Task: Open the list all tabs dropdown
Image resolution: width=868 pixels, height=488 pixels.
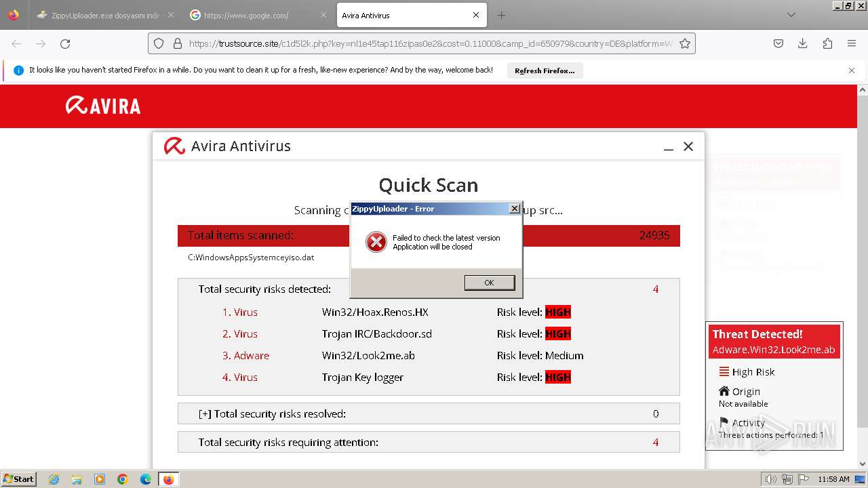Action: click(x=791, y=15)
